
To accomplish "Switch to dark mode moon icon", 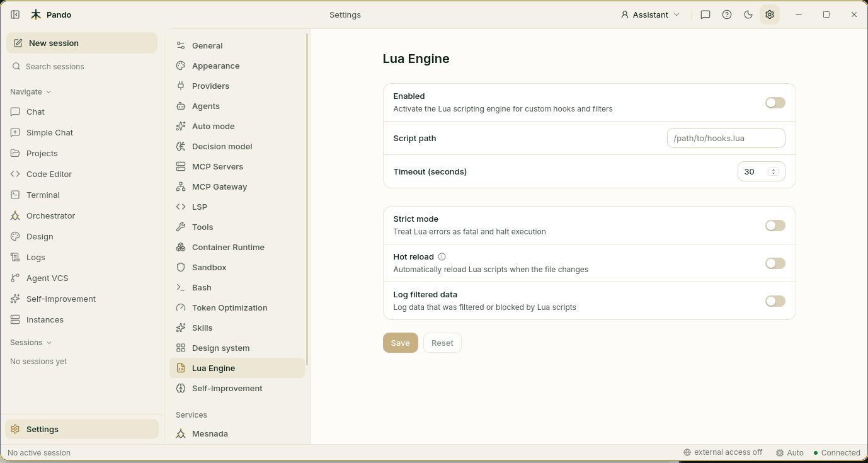I will pos(748,14).
